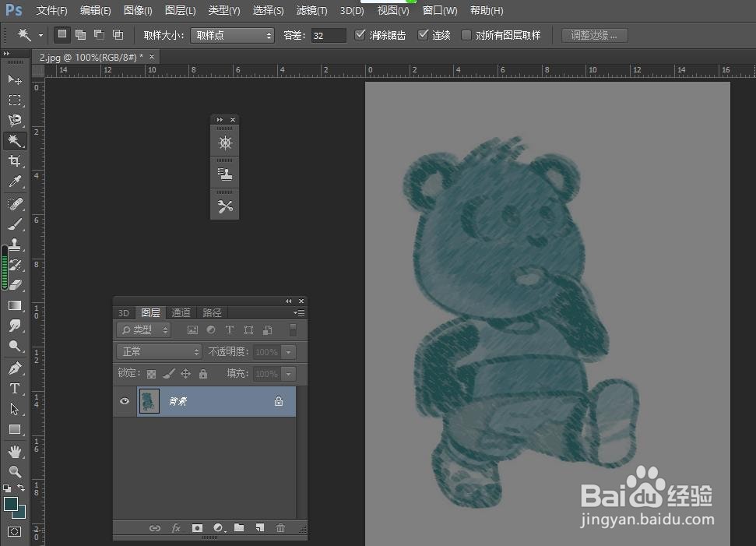This screenshot has height=546, width=756.
Task: Expand the tools panel double arrow
Action: [6, 54]
